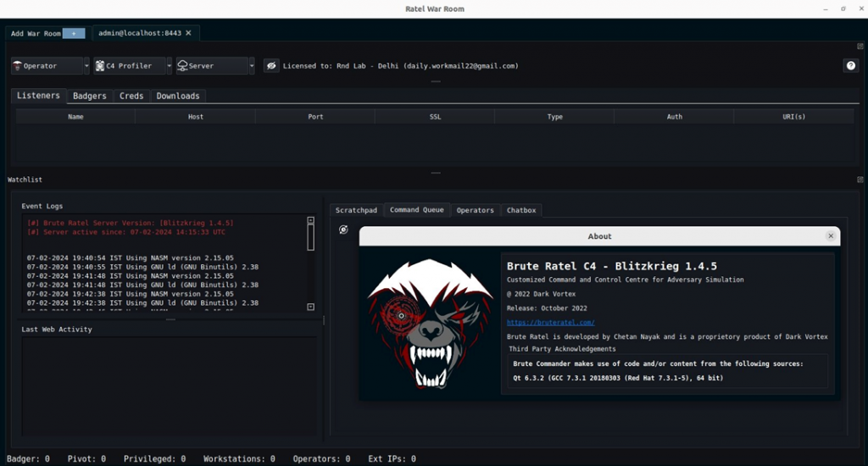Close the admin@localhost:8443 tab
Screen dimensions: 868x466
click(189, 33)
